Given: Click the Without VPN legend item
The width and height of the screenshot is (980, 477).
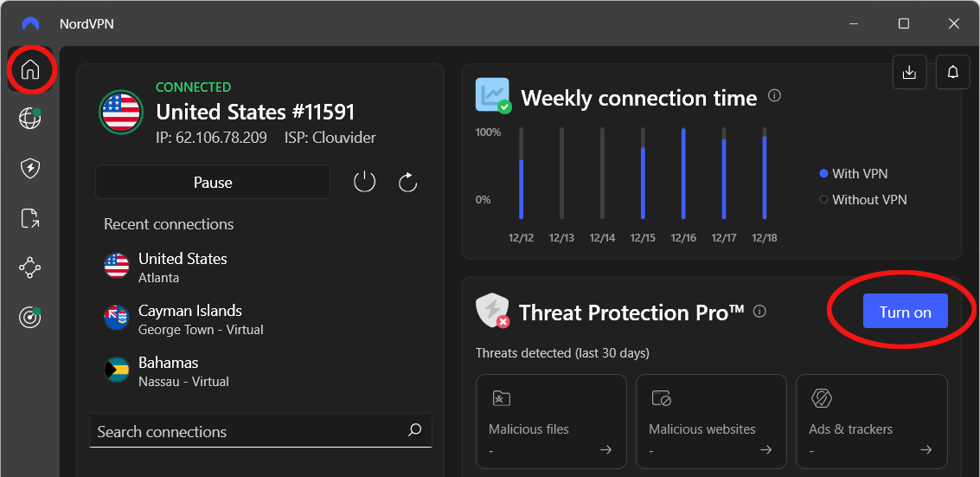Looking at the screenshot, I should [862, 199].
